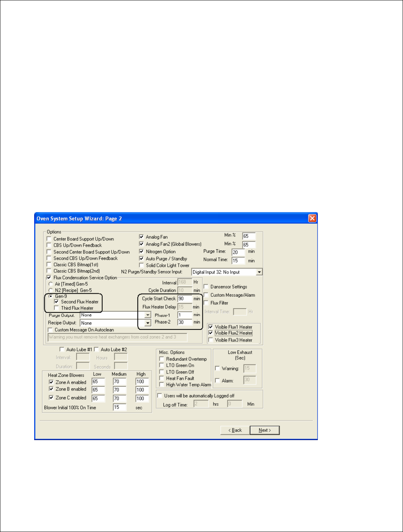Click the Purge Time input field
The image size is (403, 532).
(238, 252)
